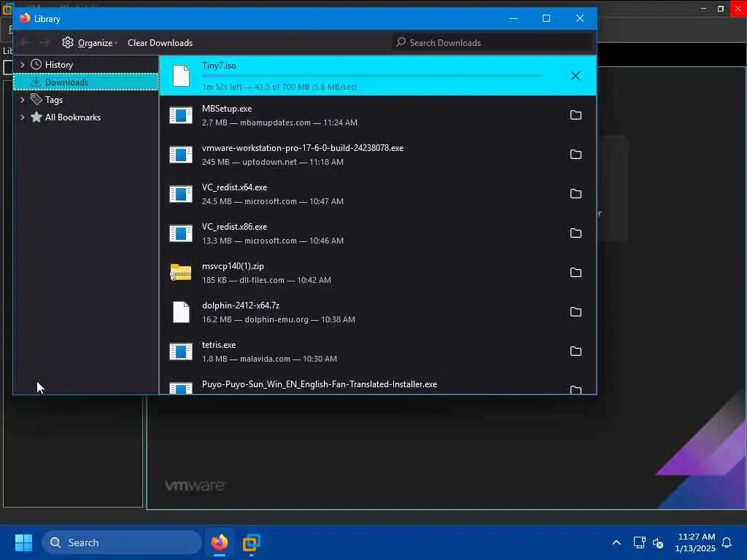Select the VC_redist.x86.exe file name
Viewport: 747px width, 560px height.
tap(234, 227)
